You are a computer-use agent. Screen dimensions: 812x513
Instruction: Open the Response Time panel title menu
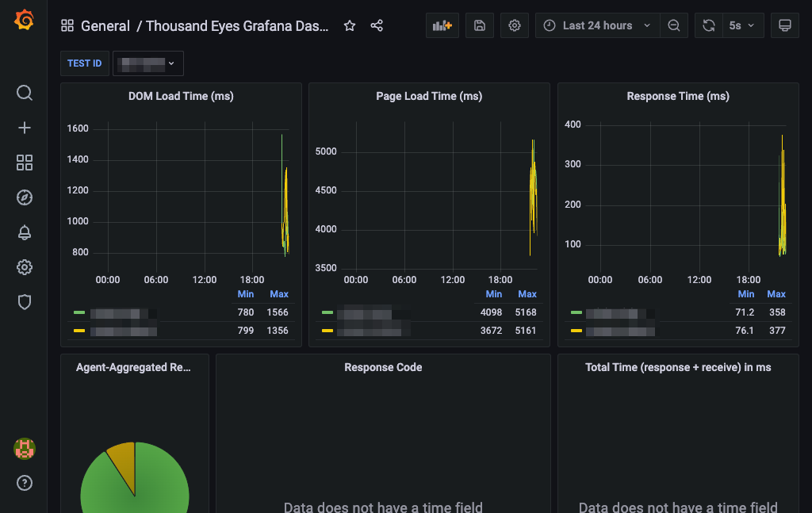(x=678, y=96)
